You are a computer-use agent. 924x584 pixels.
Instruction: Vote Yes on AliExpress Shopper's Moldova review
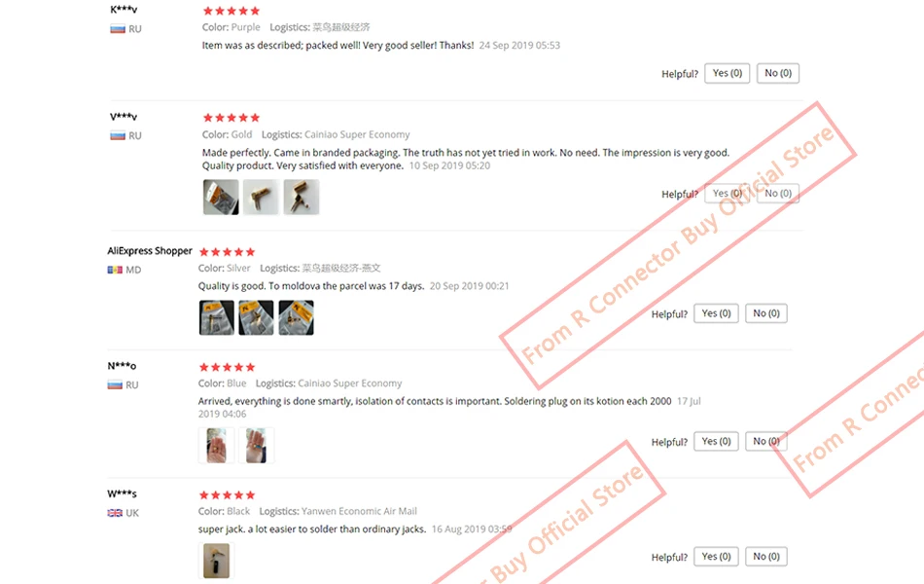[716, 313]
